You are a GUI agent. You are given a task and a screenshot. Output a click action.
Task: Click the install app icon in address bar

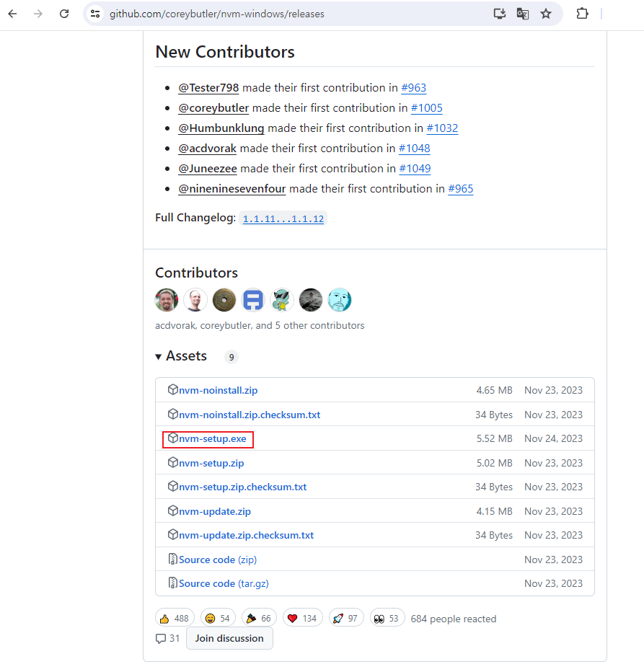pyautogui.click(x=500, y=14)
